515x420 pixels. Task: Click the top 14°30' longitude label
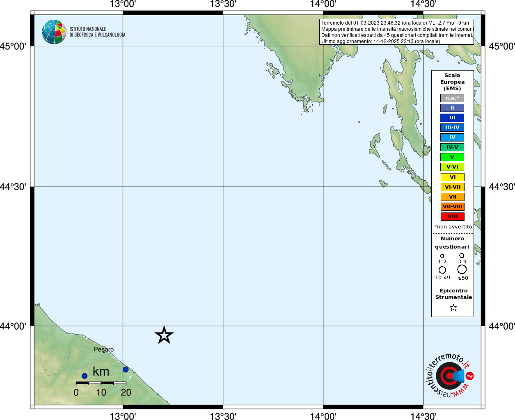tap(423, 4)
